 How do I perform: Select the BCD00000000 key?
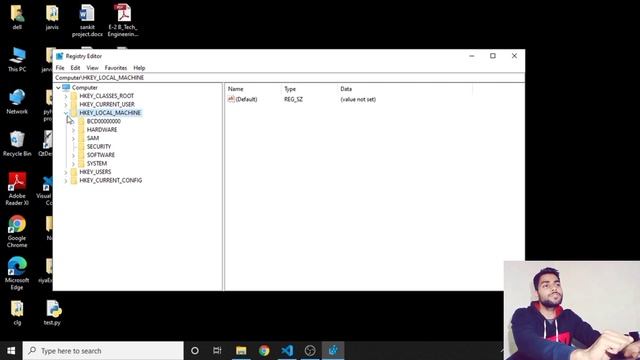click(x=104, y=121)
